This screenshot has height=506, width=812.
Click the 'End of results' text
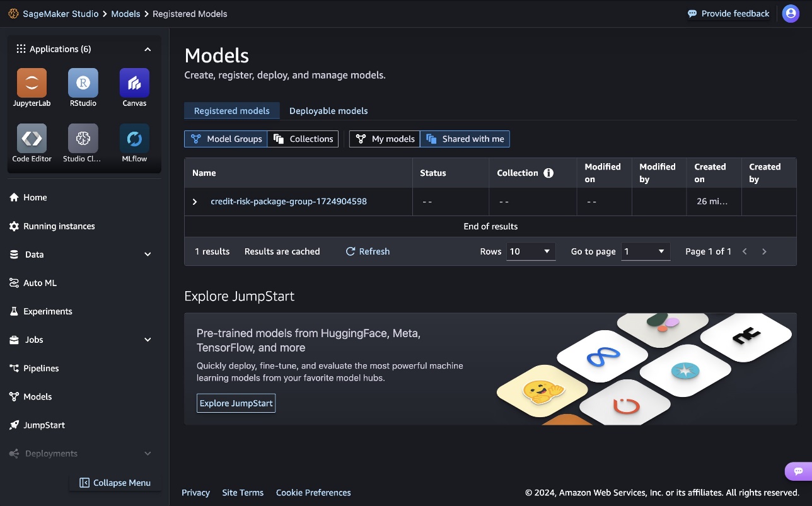490,226
